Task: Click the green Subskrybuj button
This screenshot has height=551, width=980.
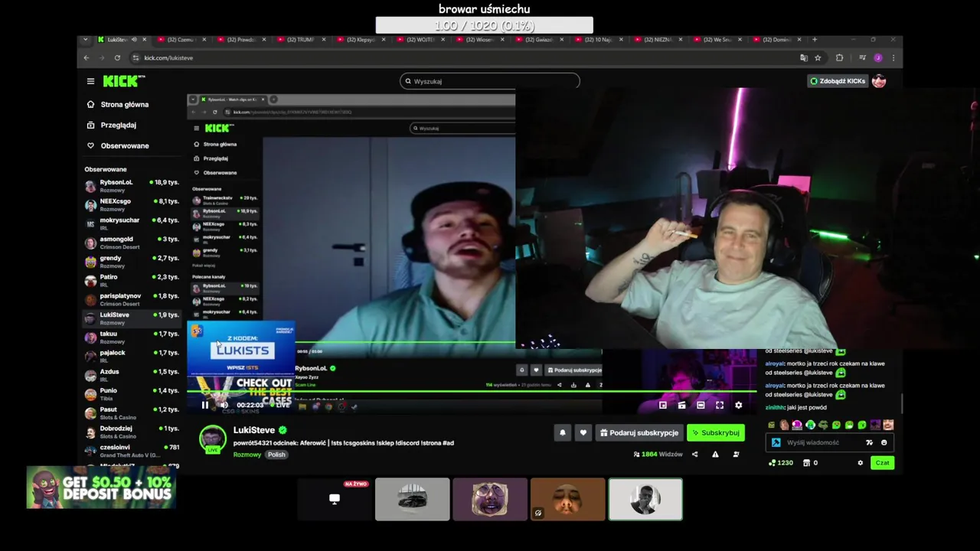Action: pos(716,432)
